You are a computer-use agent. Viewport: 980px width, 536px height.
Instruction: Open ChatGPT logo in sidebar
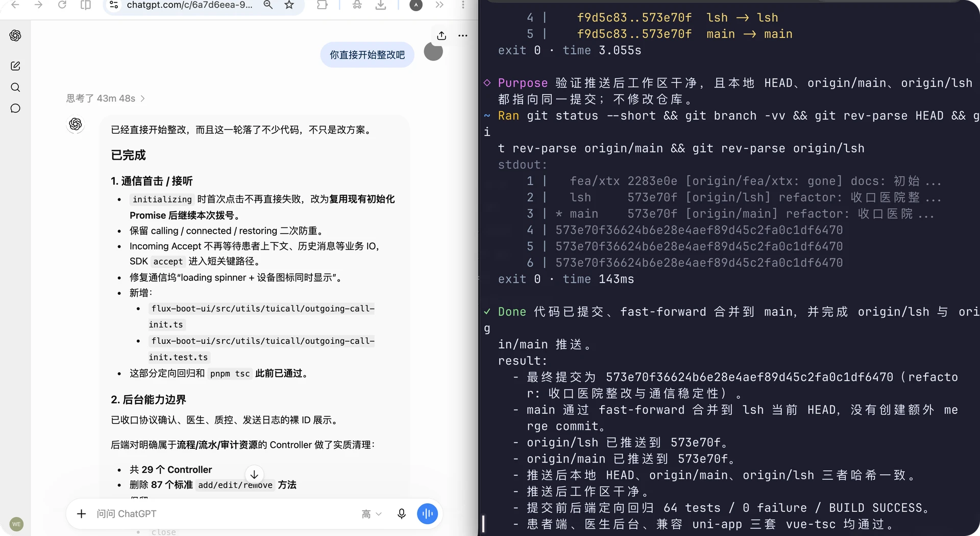[x=15, y=35]
